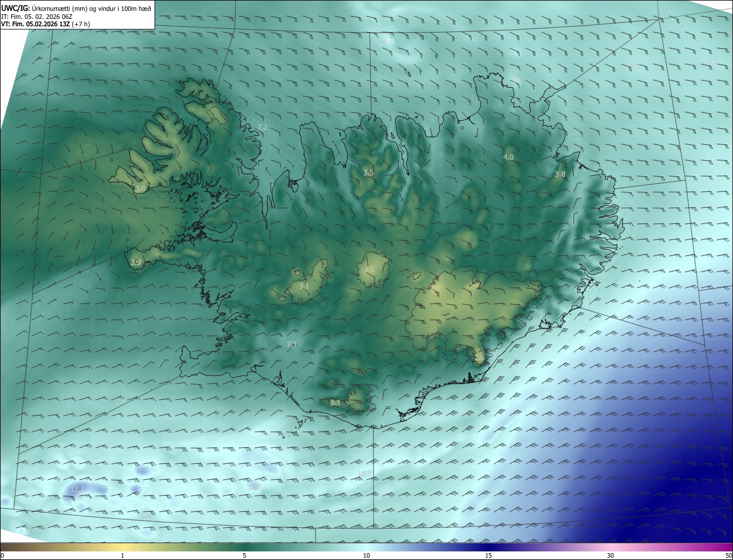Click the color scale tick "30"
This screenshot has height=560, width=733.
coord(610,555)
